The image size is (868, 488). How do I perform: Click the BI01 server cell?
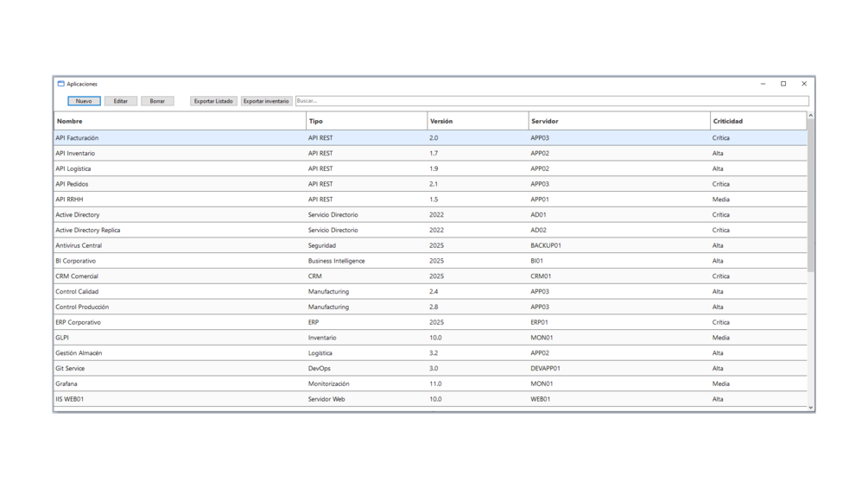click(x=537, y=261)
